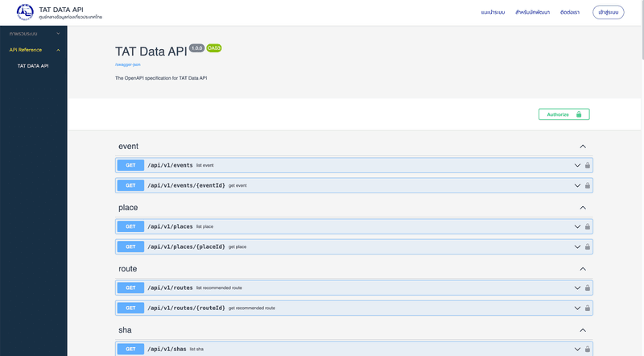Collapse the sha section chevron
The image size is (644, 356).
pos(583,330)
